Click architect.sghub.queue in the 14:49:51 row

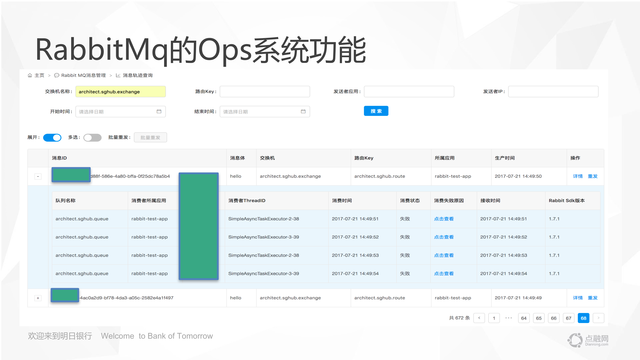coord(82,219)
